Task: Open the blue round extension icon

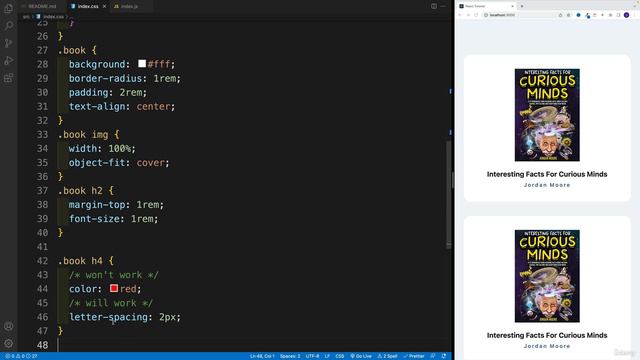Action: (x=578, y=15)
